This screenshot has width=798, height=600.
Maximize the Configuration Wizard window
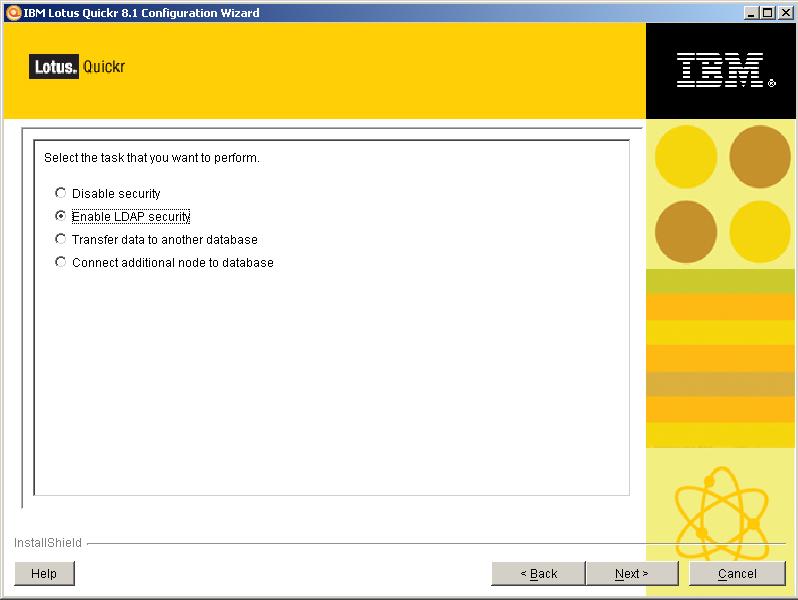(767, 13)
